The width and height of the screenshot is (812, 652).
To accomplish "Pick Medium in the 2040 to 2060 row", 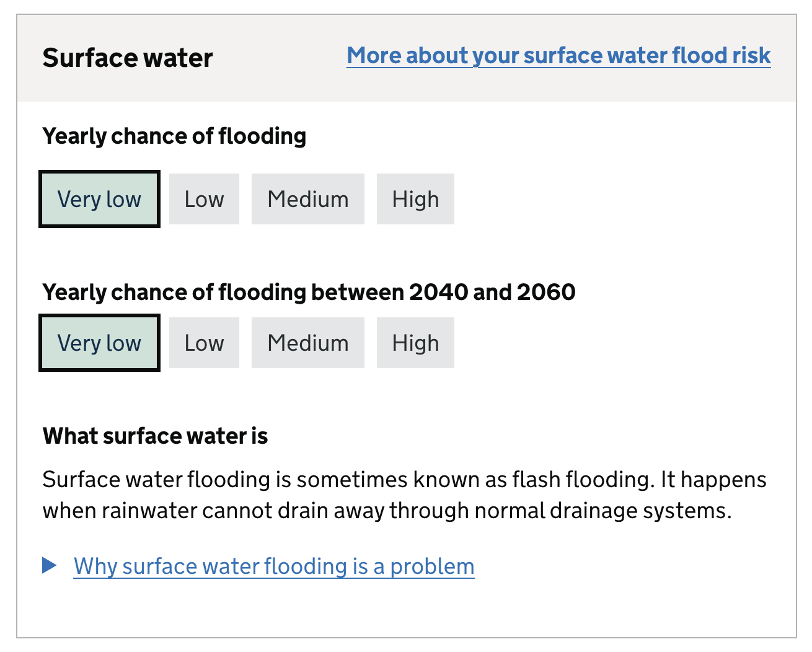I will click(307, 343).
